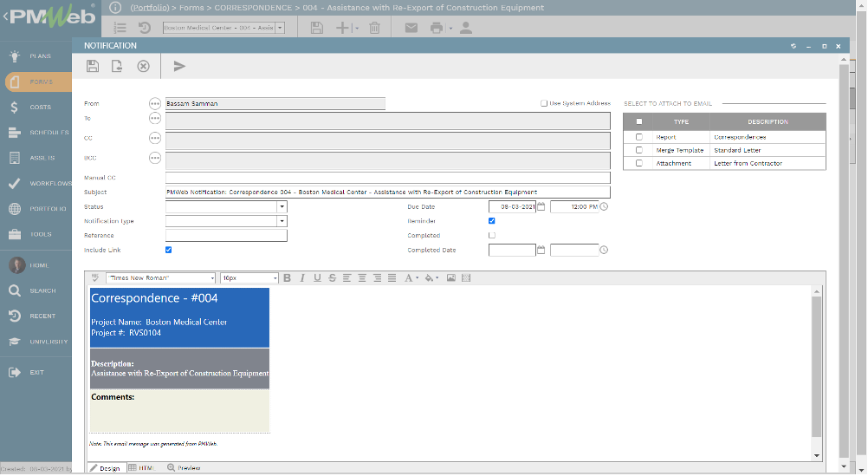Click the Manual CC input field
This screenshot has width=868, height=476.
pyautogui.click(x=387, y=178)
